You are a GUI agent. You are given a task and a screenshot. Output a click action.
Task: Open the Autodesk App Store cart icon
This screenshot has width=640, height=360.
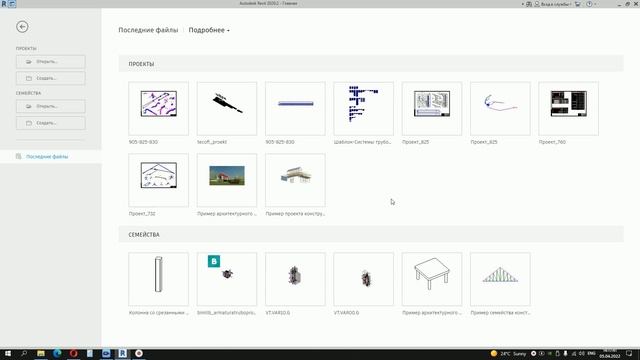tap(578, 4)
